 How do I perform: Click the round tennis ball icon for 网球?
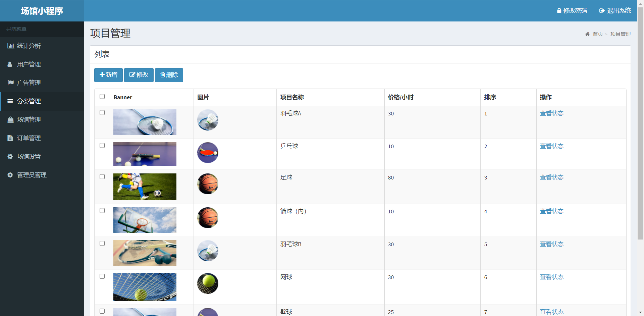click(x=208, y=283)
